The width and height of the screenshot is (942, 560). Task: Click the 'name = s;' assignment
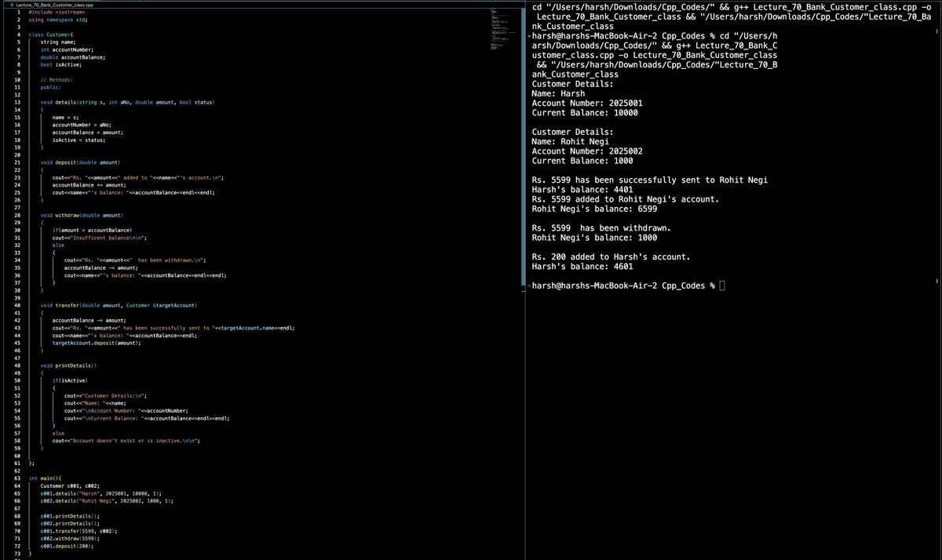(66, 118)
